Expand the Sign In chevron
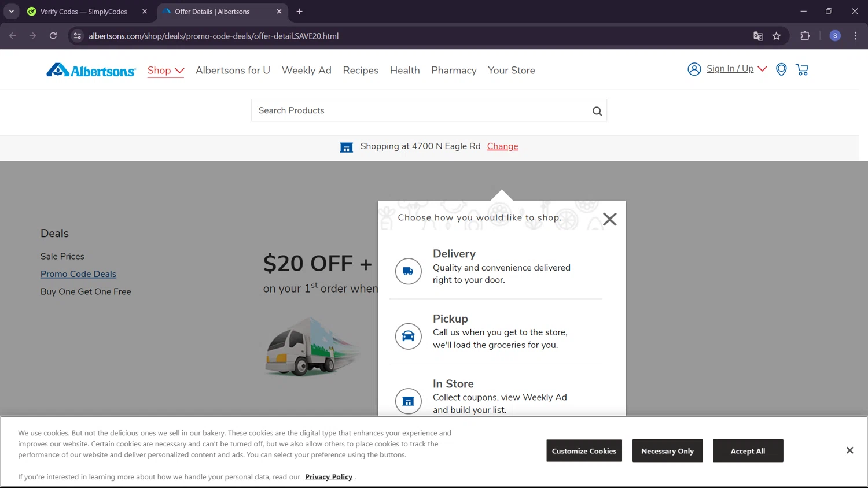This screenshot has height=488, width=868. (762, 69)
